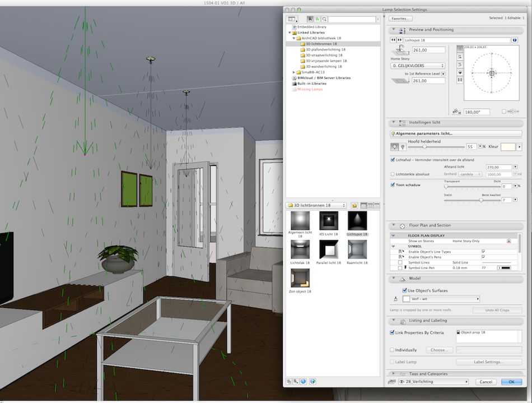Open the library view layout menu icon
This screenshot has width=532, height=403.
click(x=292, y=19)
